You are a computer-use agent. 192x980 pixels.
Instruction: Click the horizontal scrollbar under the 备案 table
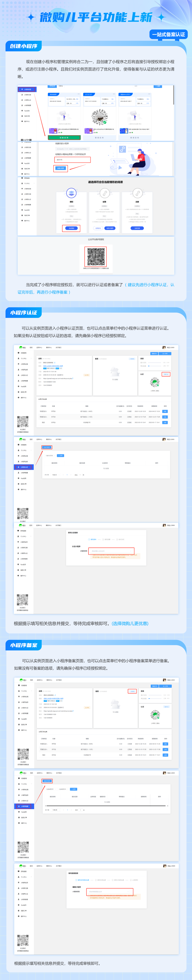click(106, 805)
